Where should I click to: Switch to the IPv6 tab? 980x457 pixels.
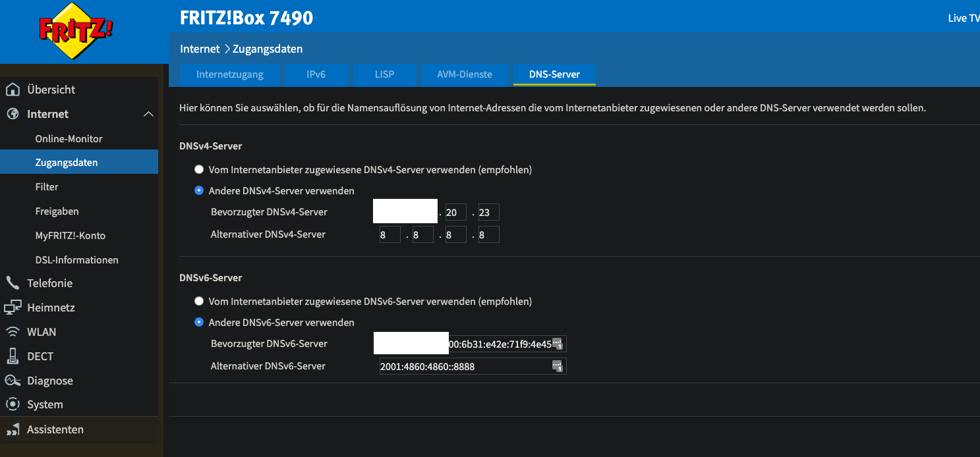pyautogui.click(x=316, y=75)
